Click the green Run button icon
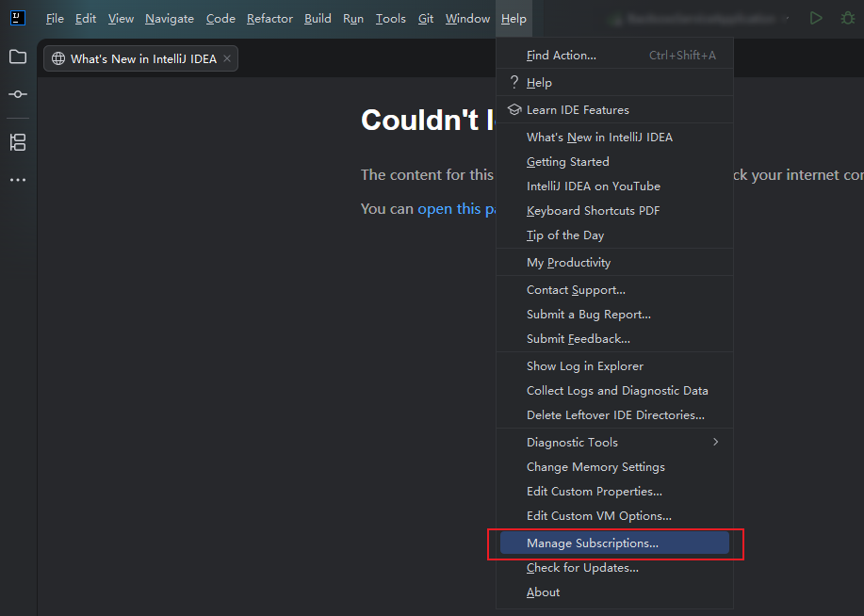This screenshot has height=616, width=864. pos(816,18)
